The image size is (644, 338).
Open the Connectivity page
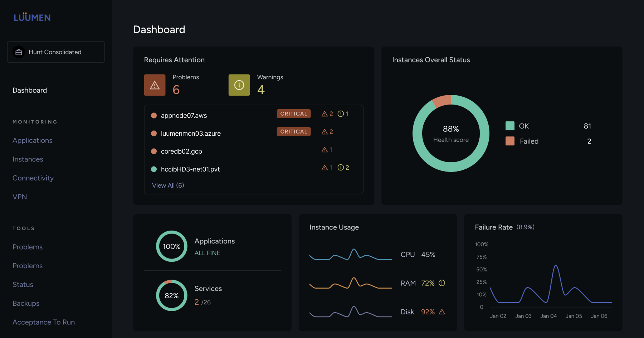click(x=33, y=178)
